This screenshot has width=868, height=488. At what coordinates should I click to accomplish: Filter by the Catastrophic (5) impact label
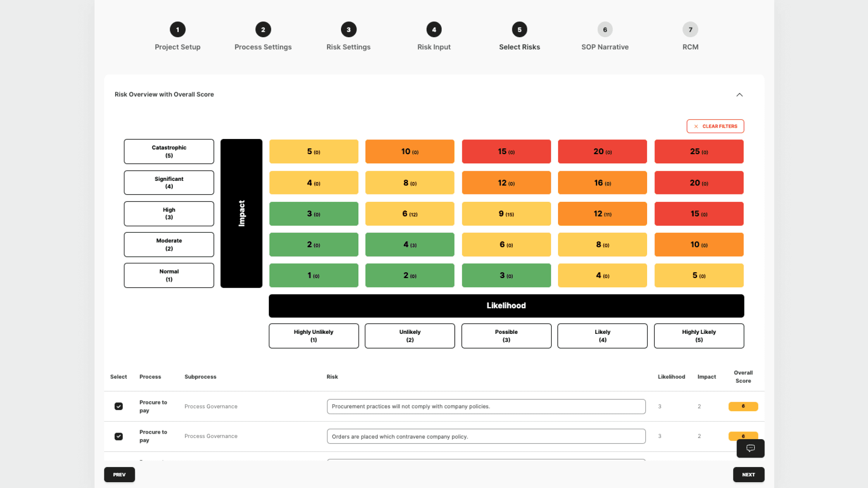click(169, 151)
